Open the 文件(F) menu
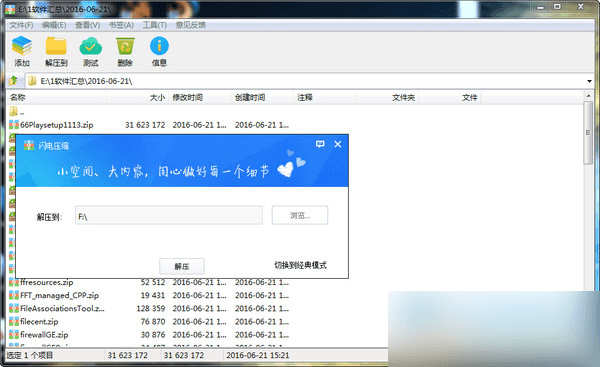600x367 pixels. [x=21, y=25]
